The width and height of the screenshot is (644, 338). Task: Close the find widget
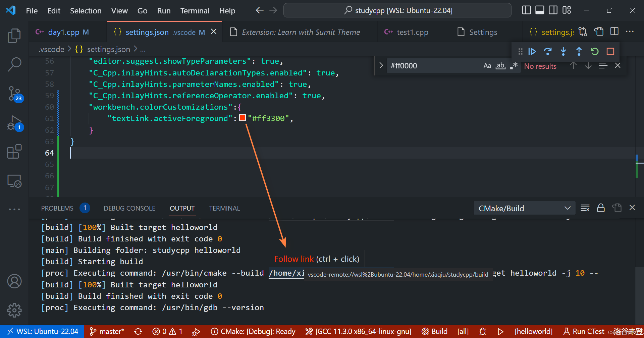click(x=618, y=66)
